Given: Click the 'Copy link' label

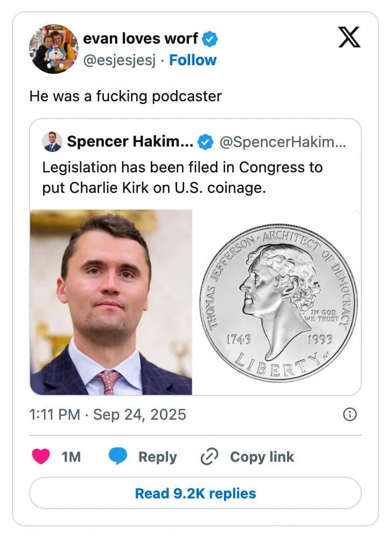Looking at the screenshot, I should (262, 457).
